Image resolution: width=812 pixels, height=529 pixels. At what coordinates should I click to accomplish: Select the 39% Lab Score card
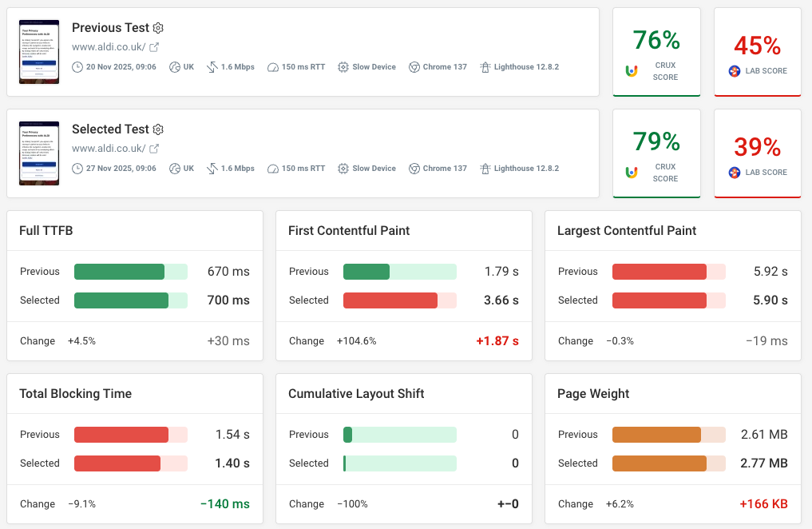click(757, 153)
